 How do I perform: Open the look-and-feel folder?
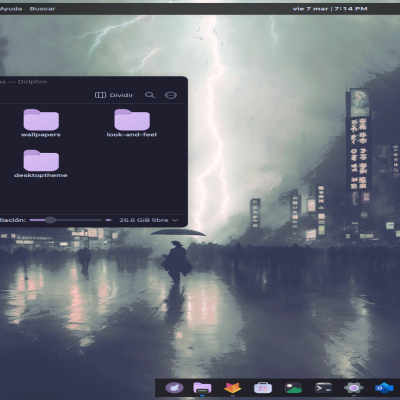coord(132,123)
